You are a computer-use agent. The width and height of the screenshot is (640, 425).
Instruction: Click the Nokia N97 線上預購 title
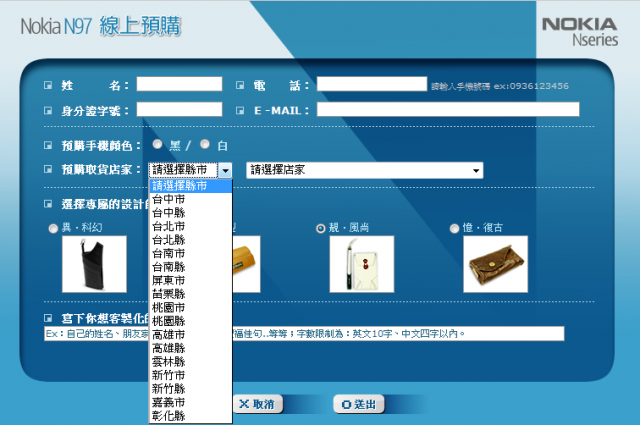[100, 26]
